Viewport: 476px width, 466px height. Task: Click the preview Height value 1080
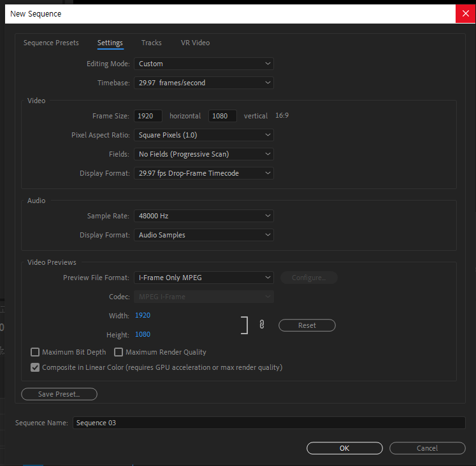[143, 334]
